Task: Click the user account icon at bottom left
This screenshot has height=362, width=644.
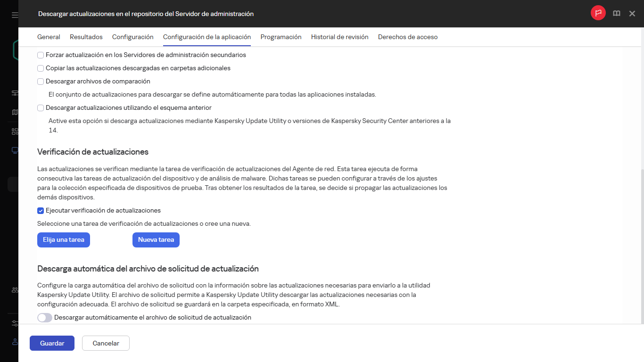Action: [14, 342]
